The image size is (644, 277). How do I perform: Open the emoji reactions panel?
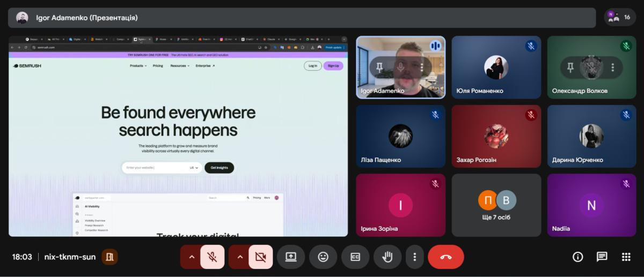point(323,257)
